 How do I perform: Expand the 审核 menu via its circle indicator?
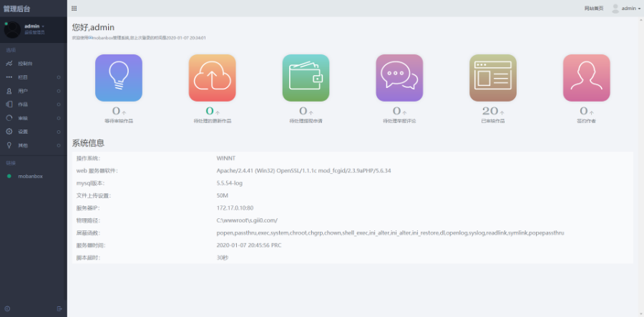click(x=59, y=118)
